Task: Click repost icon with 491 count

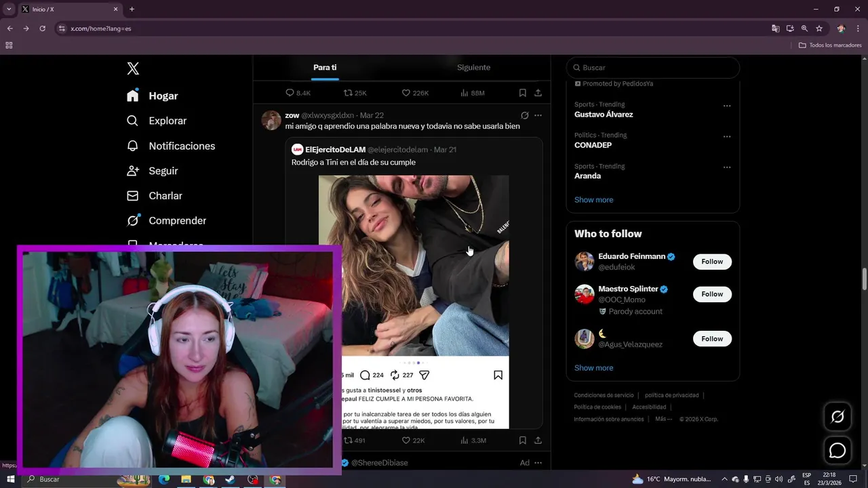Action: tap(355, 441)
